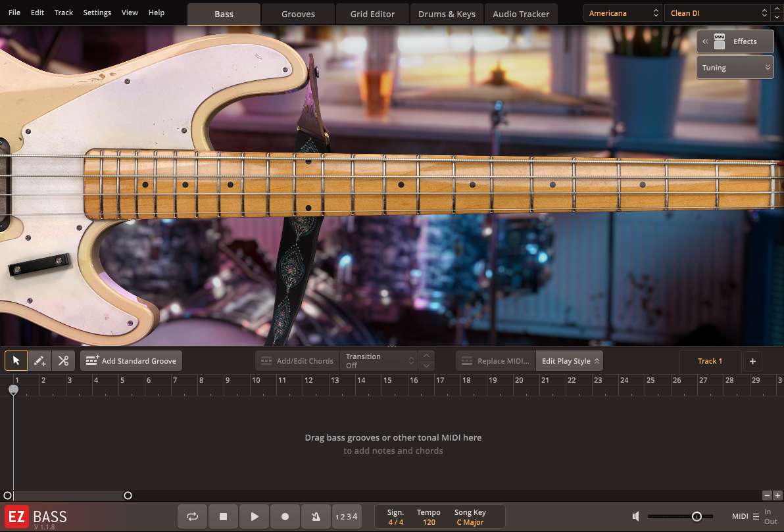This screenshot has height=532, width=784.
Task: Toggle the metronome
Action: (x=316, y=516)
